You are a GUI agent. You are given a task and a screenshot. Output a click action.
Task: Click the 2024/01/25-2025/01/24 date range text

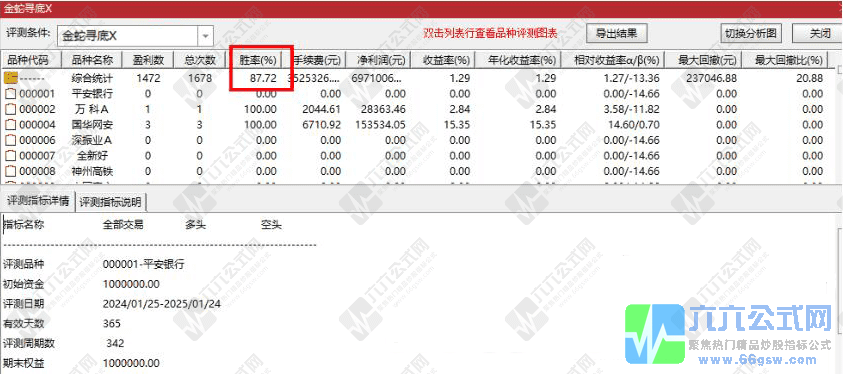click(x=162, y=304)
